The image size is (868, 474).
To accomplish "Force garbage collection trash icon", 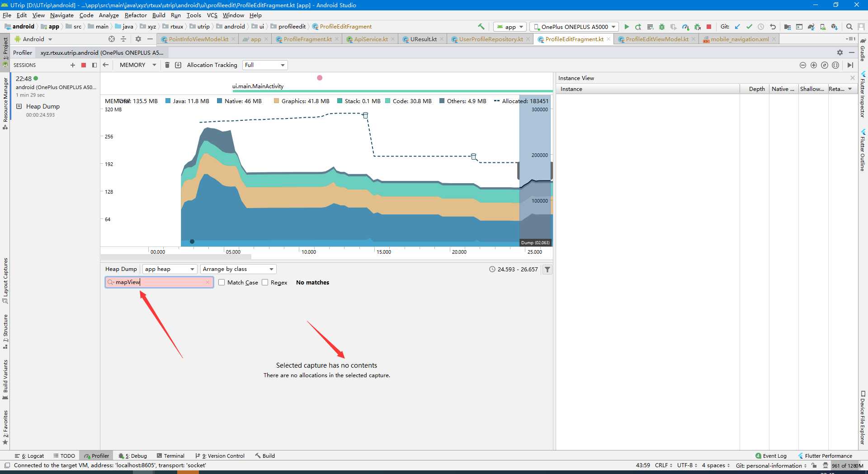I will [x=167, y=65].
